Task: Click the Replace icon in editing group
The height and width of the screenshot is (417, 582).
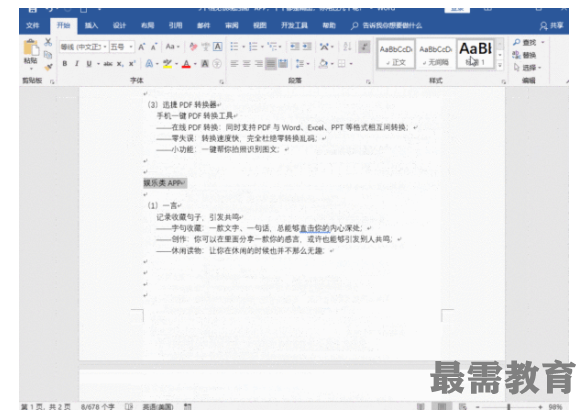Action: coord(524,55)
